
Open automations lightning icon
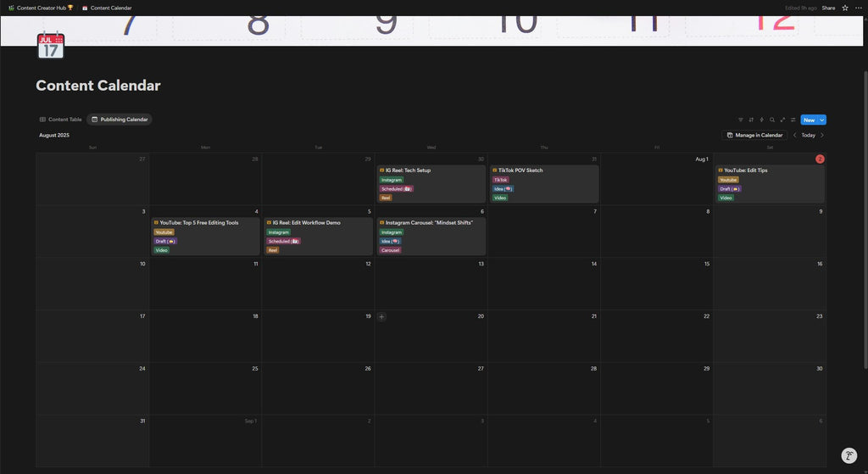pyautogui.click(x=762, y=120)
